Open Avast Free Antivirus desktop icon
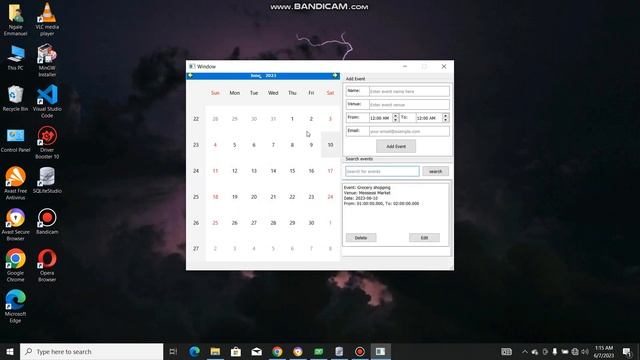This screenshot has width=640, height=360. coord(16,183)
